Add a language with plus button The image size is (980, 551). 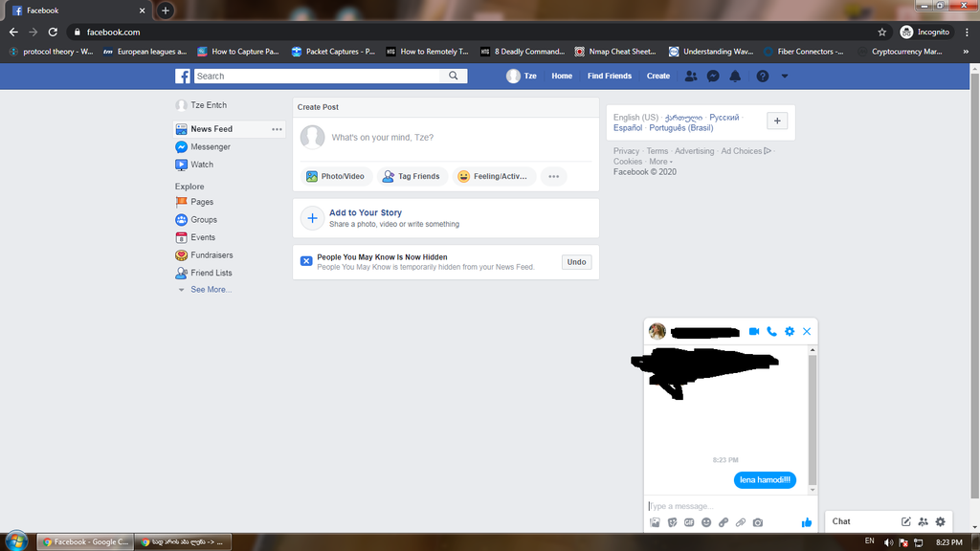(777, 121)
